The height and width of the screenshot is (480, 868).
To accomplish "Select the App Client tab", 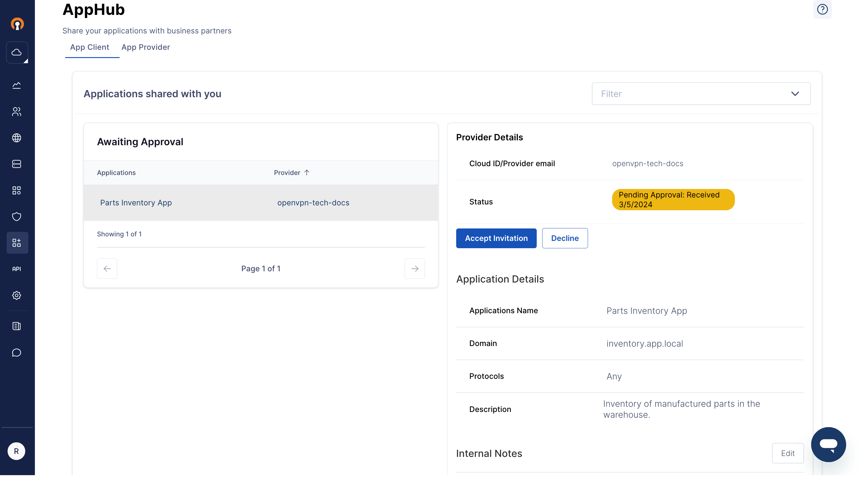I will pyautogui.click(x=90, y=47).
